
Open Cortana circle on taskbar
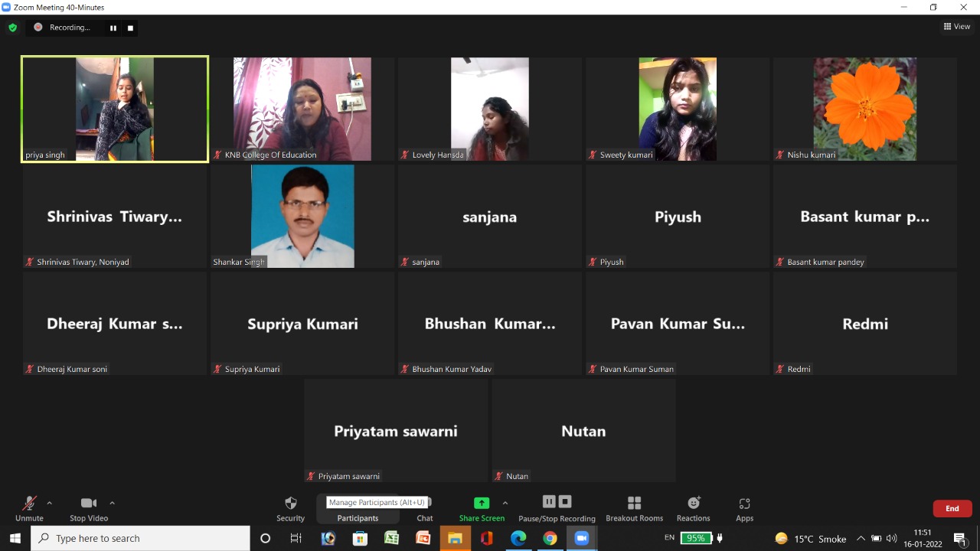click(266, 538)
